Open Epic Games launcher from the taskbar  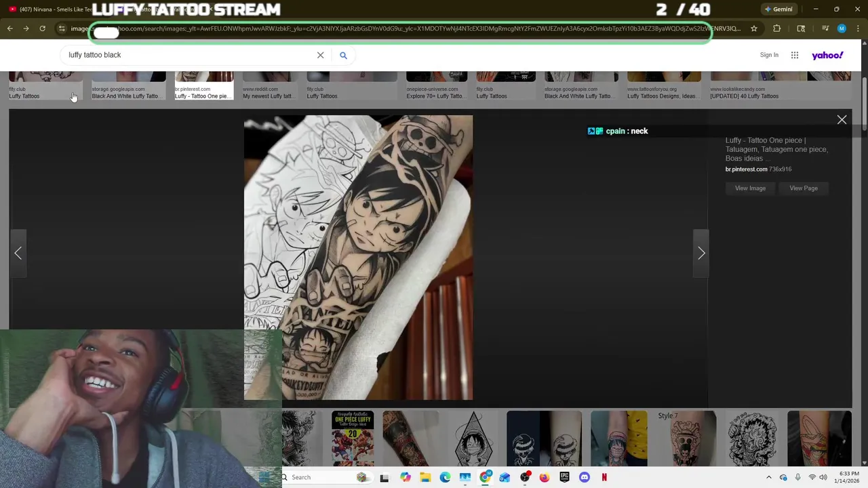(564, 477)
